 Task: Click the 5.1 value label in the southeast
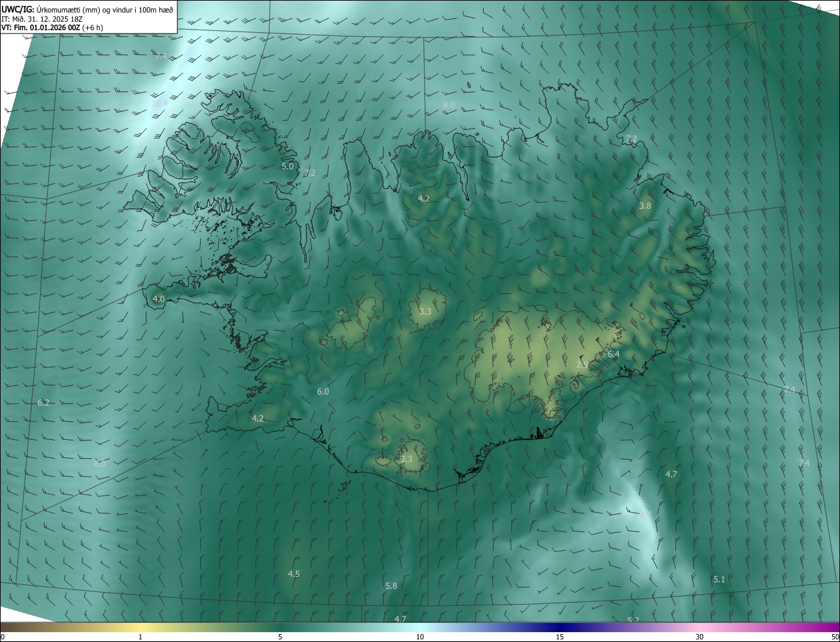pyautogui.click(x=719, y=579)
